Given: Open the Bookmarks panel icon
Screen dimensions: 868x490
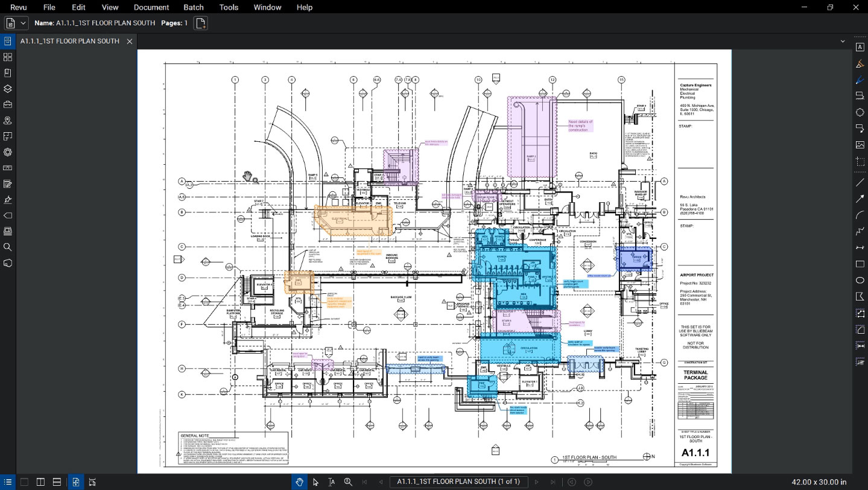Looking at the screenshot, I should [8, 72].
